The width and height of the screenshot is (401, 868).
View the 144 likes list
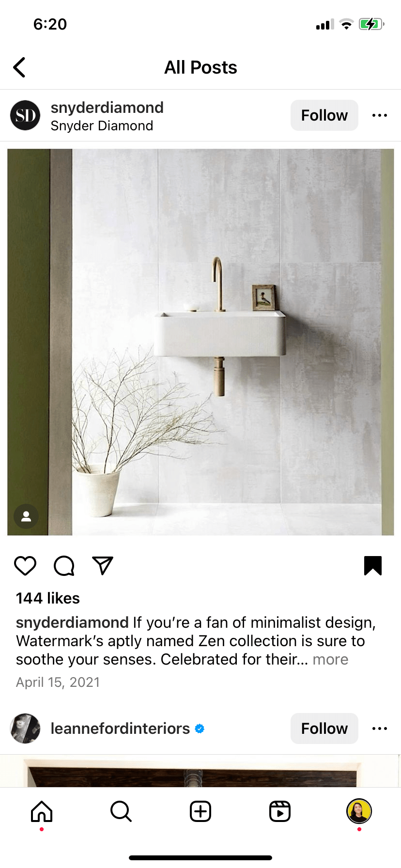[x=48, y=598]
